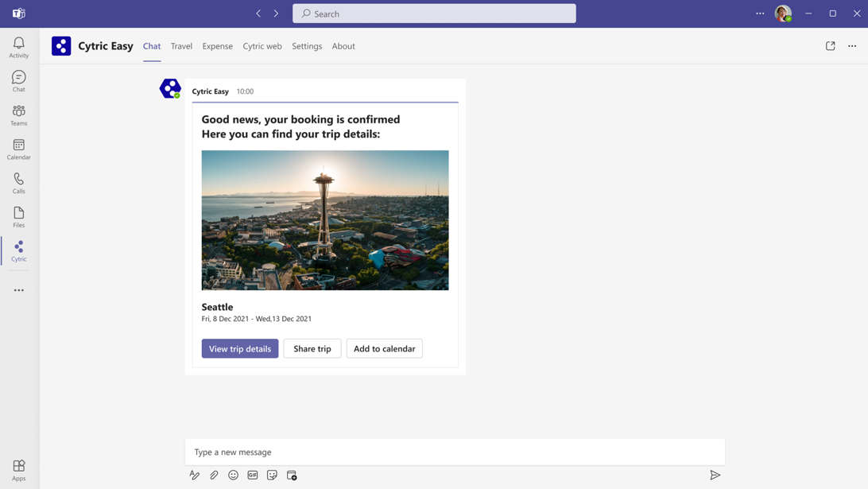Open title bar settings and more menu

coord(760,14)
